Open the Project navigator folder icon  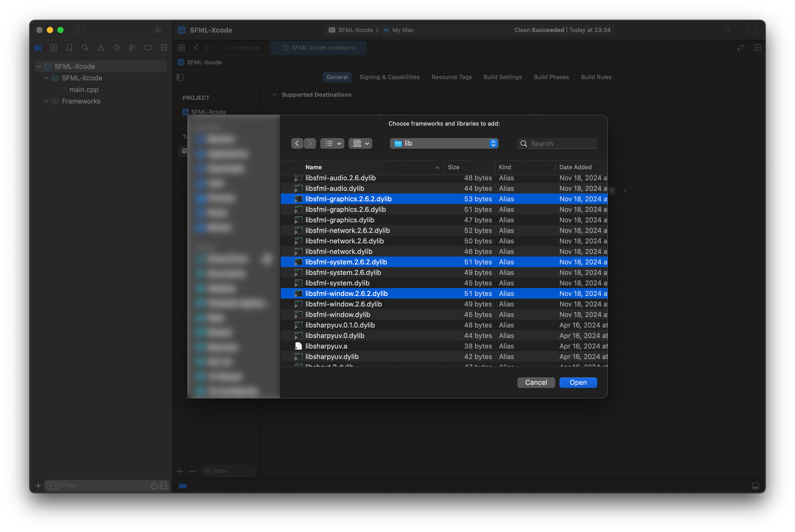38,48
